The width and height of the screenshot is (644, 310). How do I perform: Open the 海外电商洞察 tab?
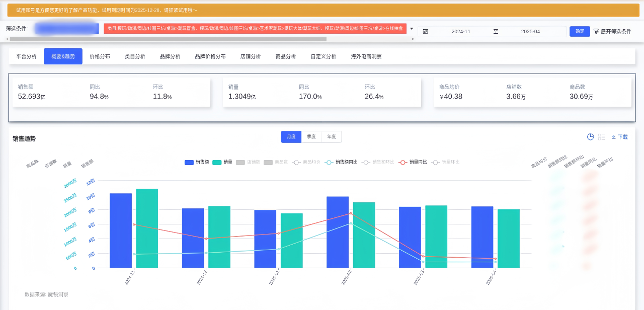(x=366, y=56)
